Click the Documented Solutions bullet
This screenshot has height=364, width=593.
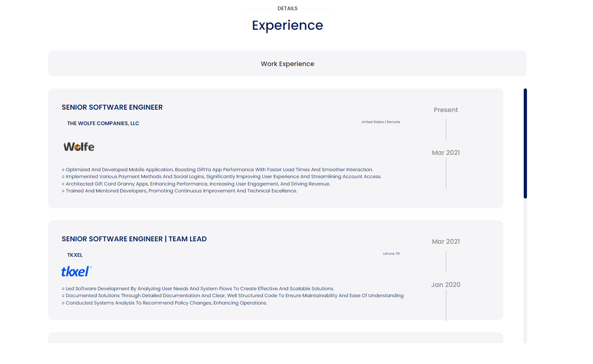click(233, 296)
